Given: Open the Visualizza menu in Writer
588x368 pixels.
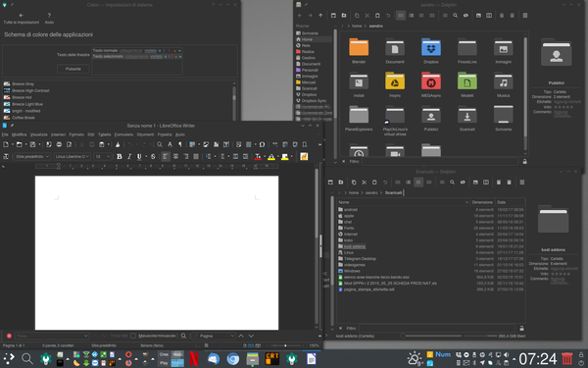Looking at the screenshot, I should 39,134.
